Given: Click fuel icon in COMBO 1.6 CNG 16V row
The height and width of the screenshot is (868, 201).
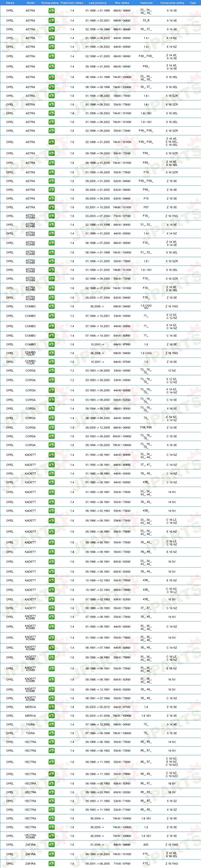Looking at the screenshot, I should pos(52,306).
